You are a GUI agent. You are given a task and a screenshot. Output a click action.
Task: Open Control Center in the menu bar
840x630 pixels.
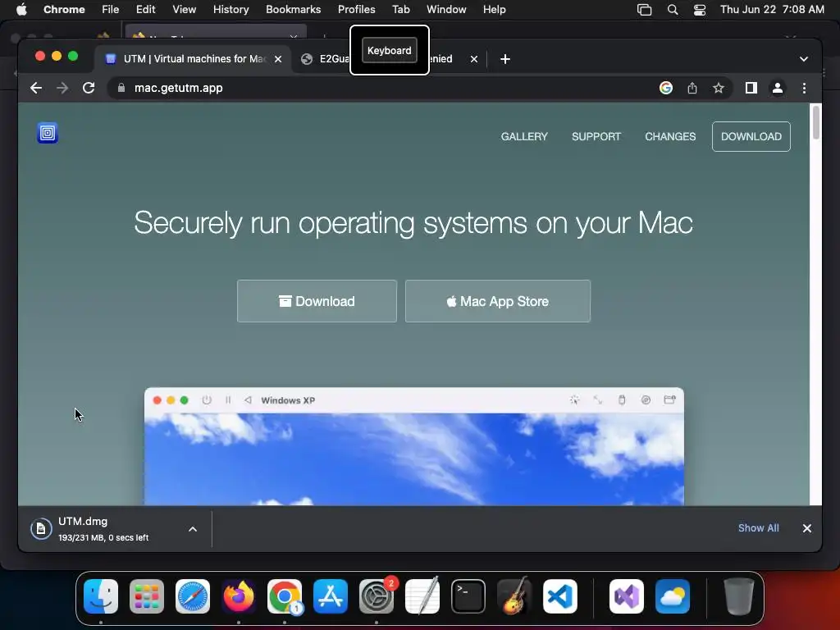click(699, 10)
